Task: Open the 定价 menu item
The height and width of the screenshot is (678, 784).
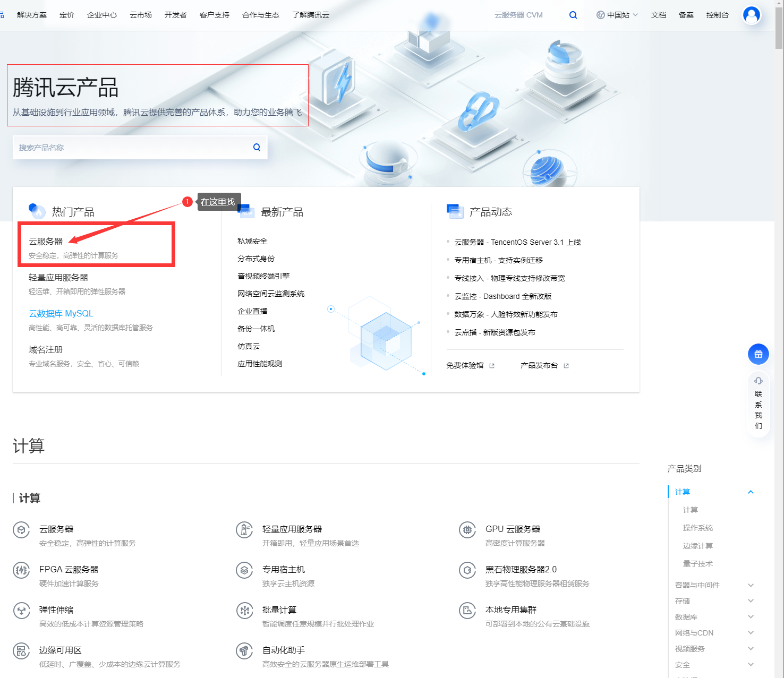Action: (x=66, y=15)
